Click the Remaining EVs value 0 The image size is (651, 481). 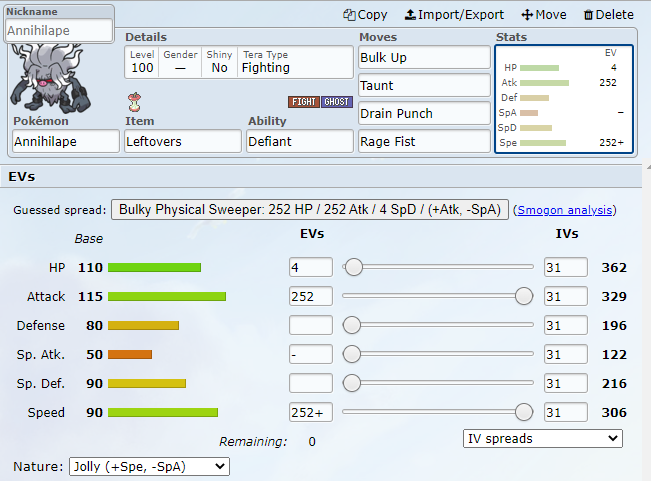pyautogui.click(x=312, y=442)
